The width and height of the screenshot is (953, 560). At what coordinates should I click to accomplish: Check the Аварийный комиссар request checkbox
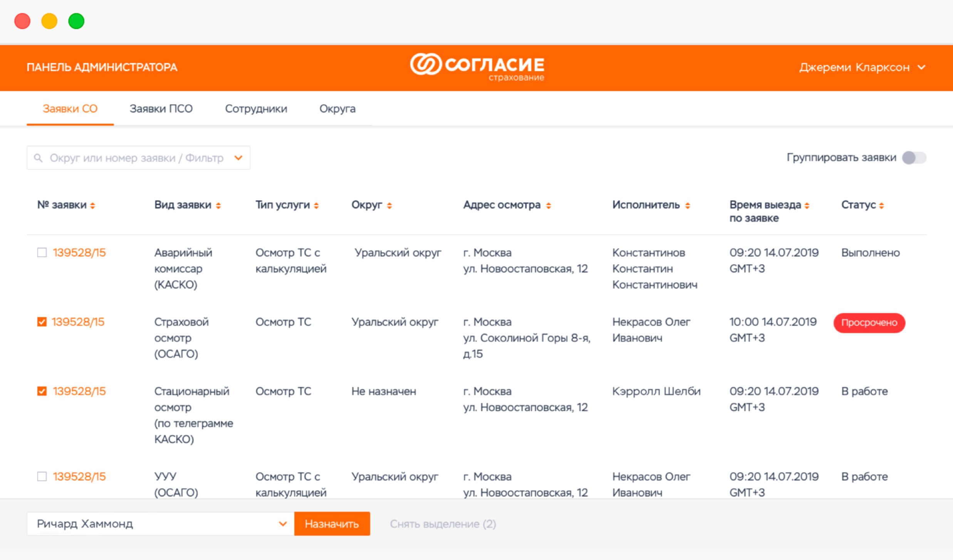click(x=42, y=253)
